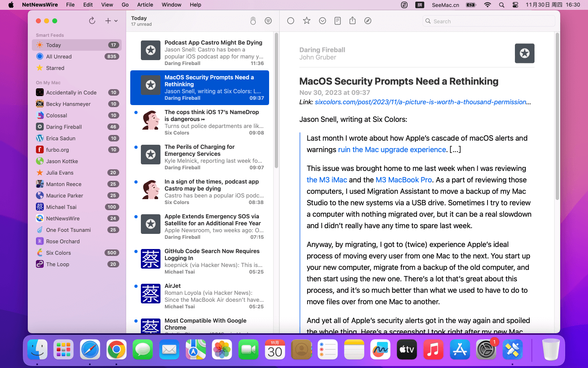Follow the sixcolors.com article link
Viewport: 588px width, 368px height.
pyautogui.click(x=423, y=102)
